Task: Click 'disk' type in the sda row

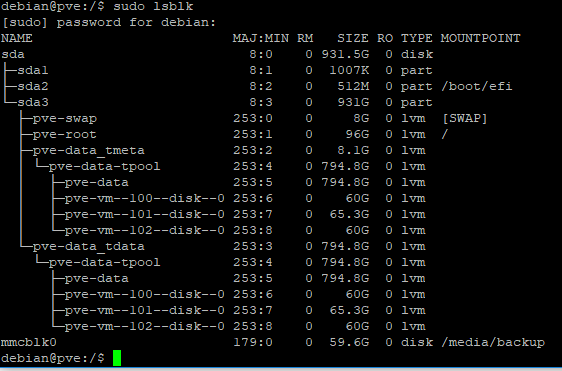Action: point(417,54)
